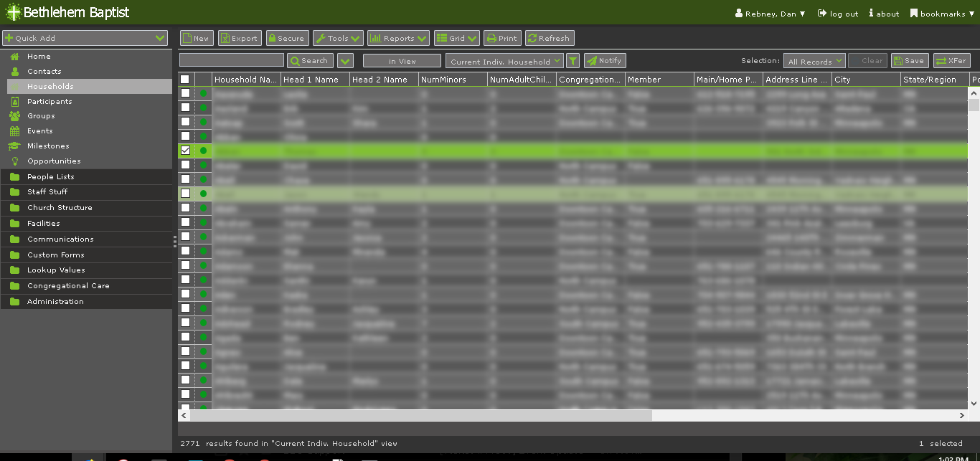This screenshot has width=980, height=461.
Task: Open the Grid options dropdown
Action: click(x=457, y=38)
